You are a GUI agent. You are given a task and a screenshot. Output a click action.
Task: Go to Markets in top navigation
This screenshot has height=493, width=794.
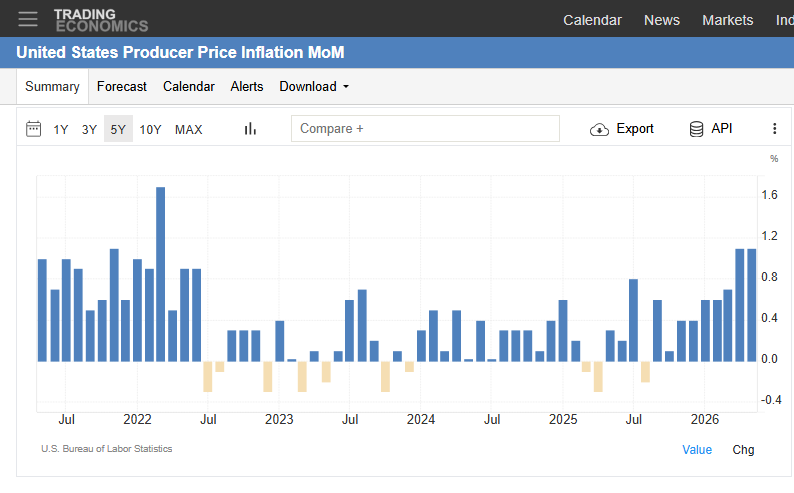(727, 20)
